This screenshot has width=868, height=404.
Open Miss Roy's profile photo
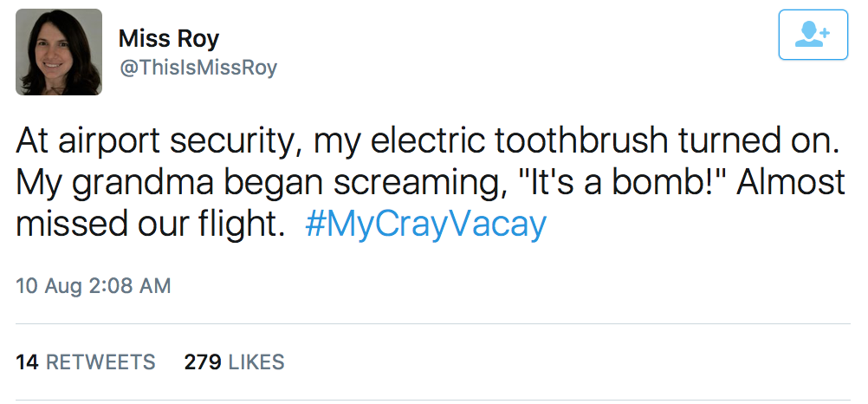(x=59, y=52)
